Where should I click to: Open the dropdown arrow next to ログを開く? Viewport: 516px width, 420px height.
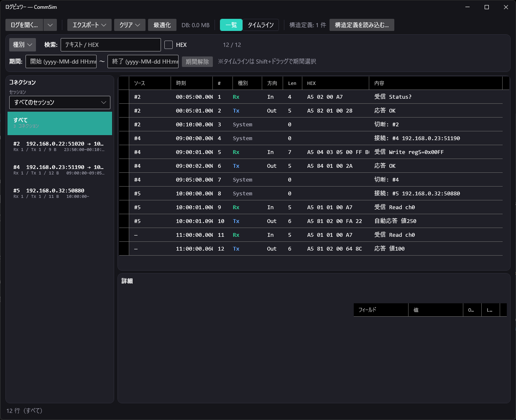pyautogui.click(x=50, y=25)
